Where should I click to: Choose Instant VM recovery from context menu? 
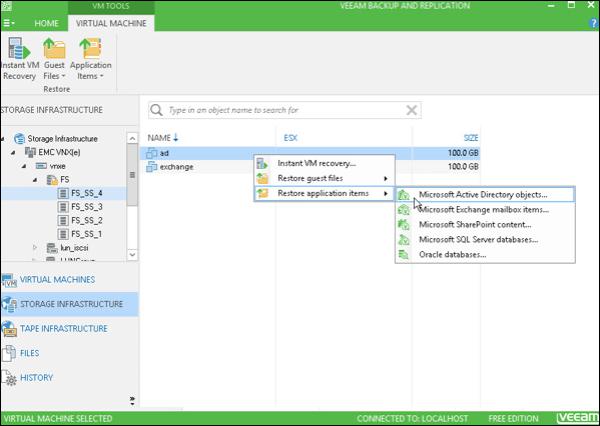click(x=324, y=163)
